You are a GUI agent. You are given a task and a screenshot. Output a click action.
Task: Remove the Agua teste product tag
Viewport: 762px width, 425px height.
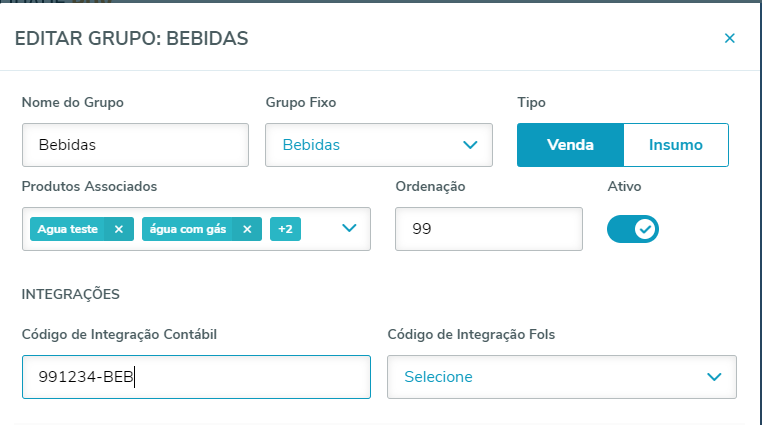coord(118,229)
